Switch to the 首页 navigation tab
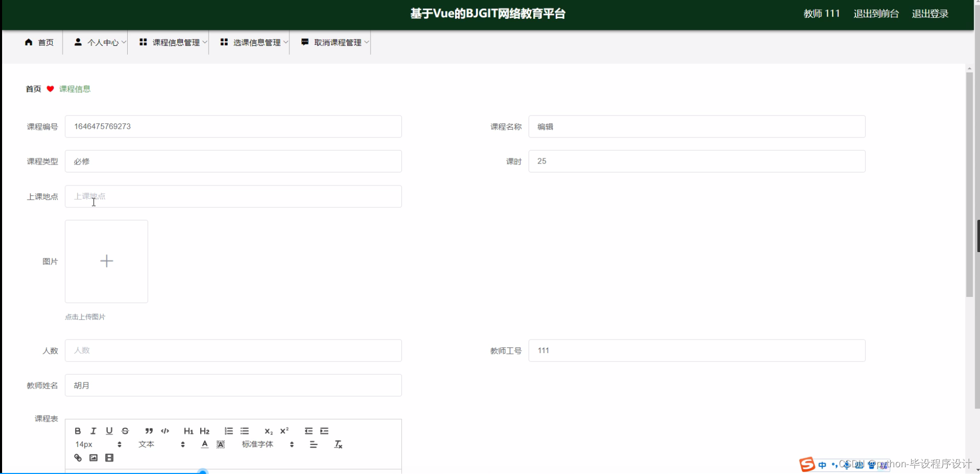980x474 pixels. [x=39, y=42]
